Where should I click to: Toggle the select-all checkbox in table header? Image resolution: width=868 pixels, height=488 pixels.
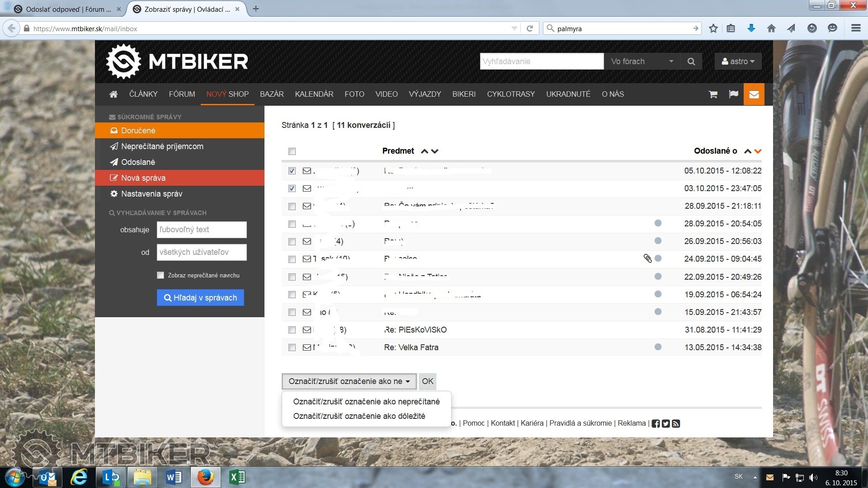click(x=292, y=151)
